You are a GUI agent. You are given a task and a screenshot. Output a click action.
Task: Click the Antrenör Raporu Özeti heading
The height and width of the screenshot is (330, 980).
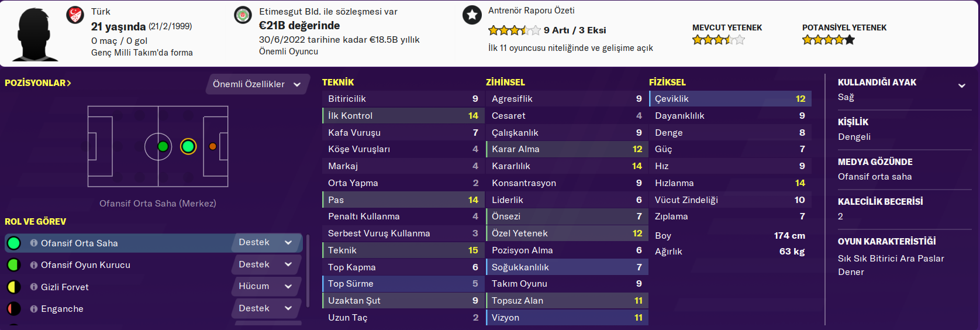[x=531, y=11]
